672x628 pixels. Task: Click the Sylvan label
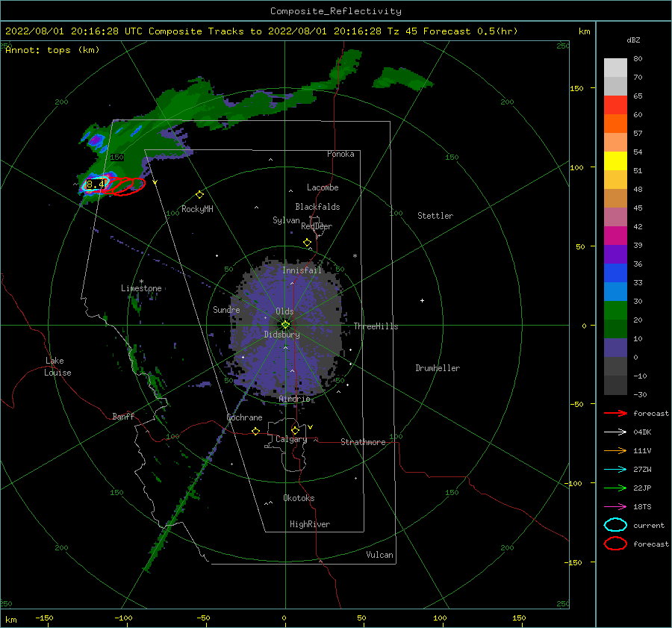click(x=286, y=220)
